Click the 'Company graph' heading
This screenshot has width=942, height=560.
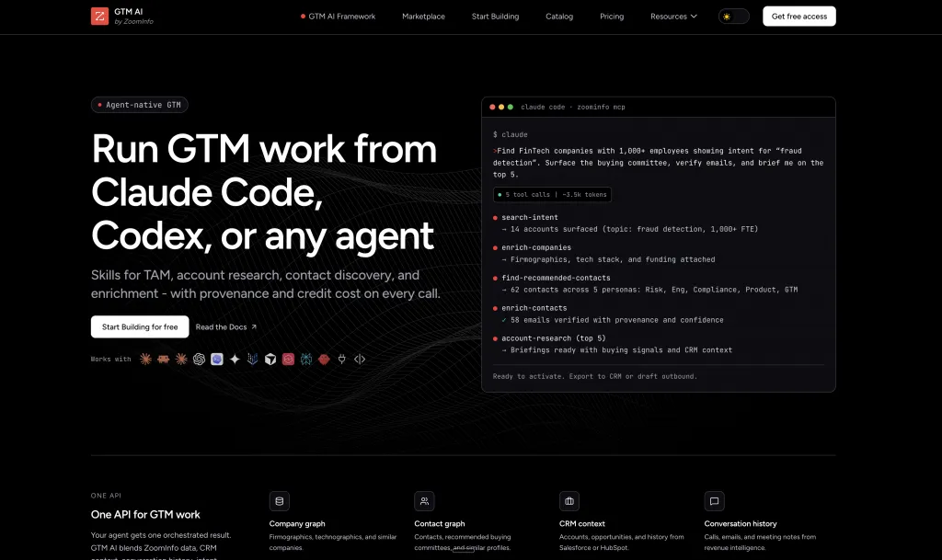coord(297,524)
